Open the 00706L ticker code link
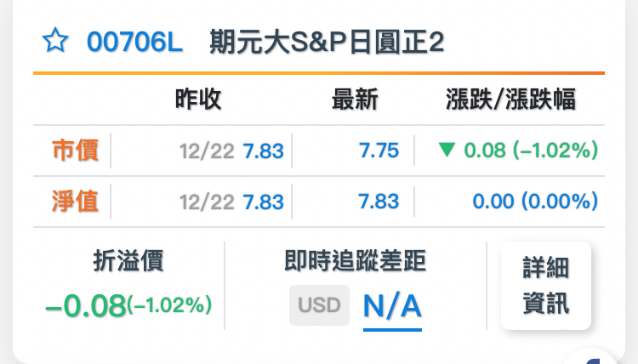The image size is (638, 364). tap(134, 42)
